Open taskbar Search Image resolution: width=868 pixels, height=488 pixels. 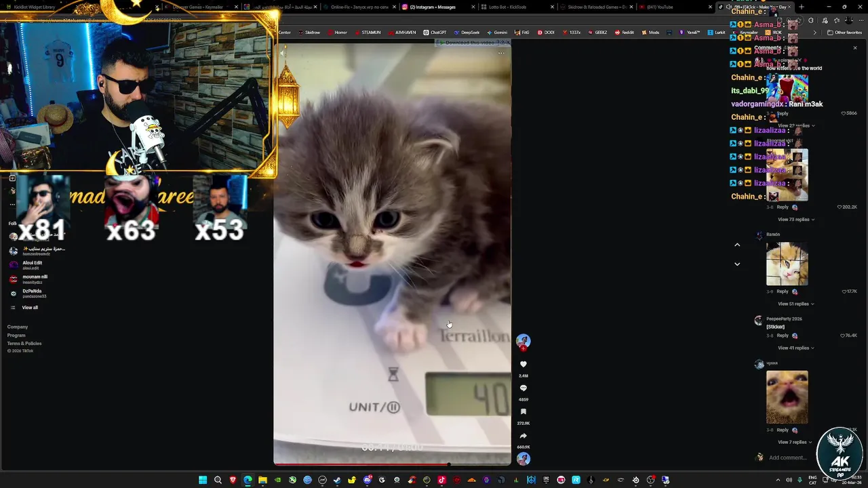point(218,480)
